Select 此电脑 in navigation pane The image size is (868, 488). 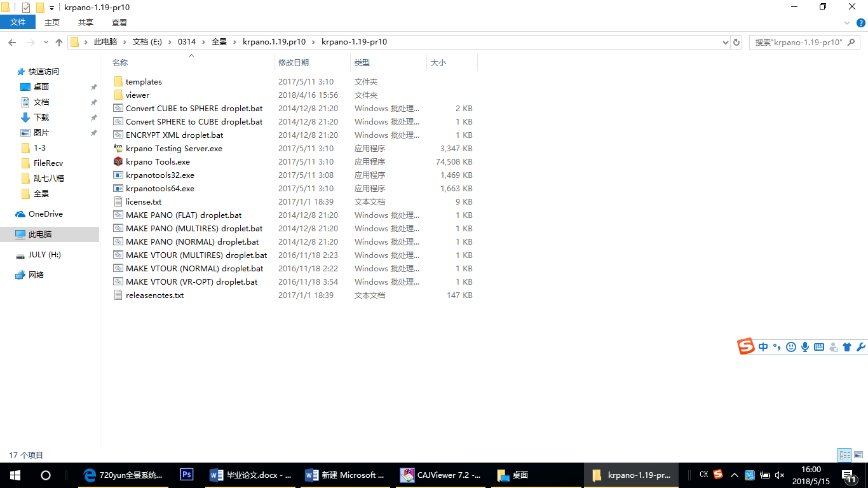50,234
